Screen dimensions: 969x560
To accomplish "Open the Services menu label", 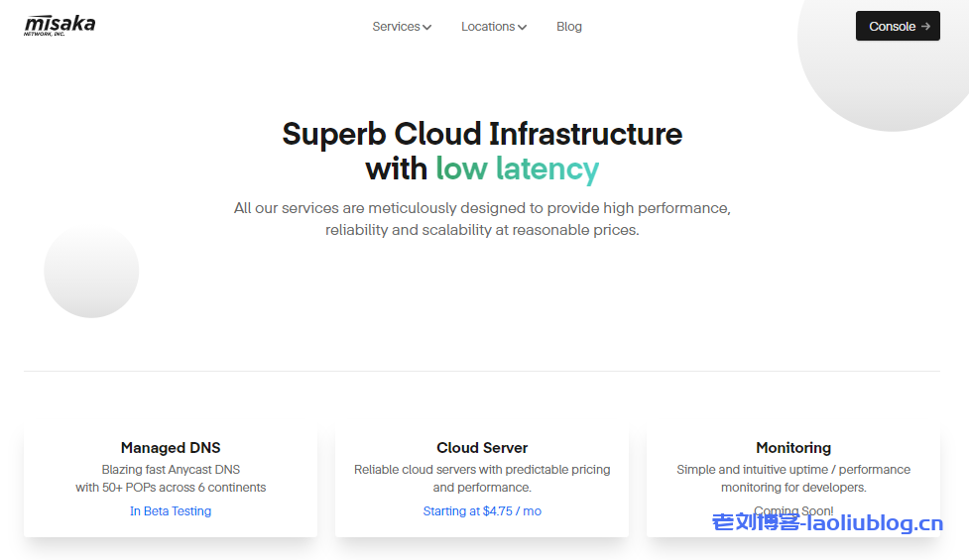I will 396,27.
